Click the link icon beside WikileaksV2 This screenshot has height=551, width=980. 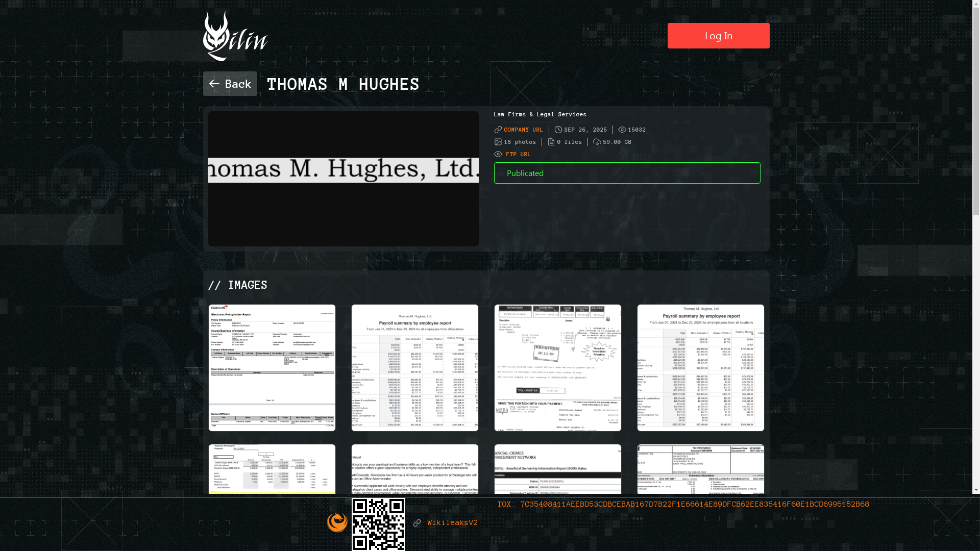[417, 523]
